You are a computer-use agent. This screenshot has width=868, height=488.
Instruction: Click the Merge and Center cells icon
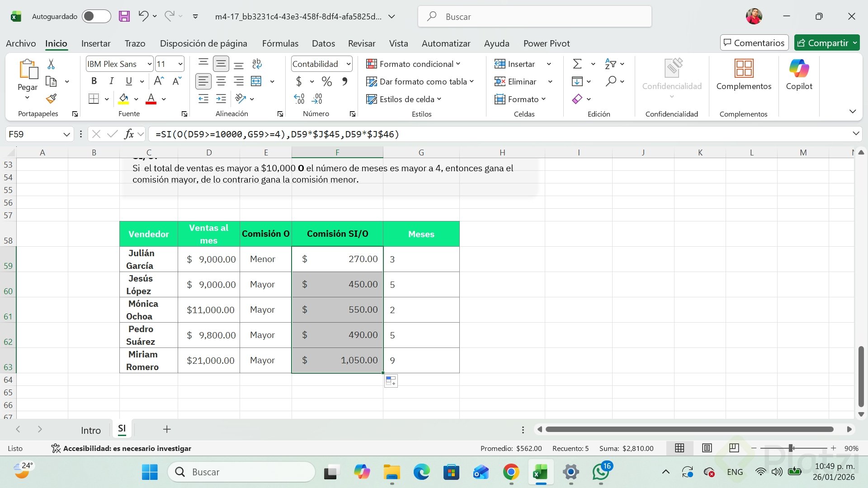point(256,81)
